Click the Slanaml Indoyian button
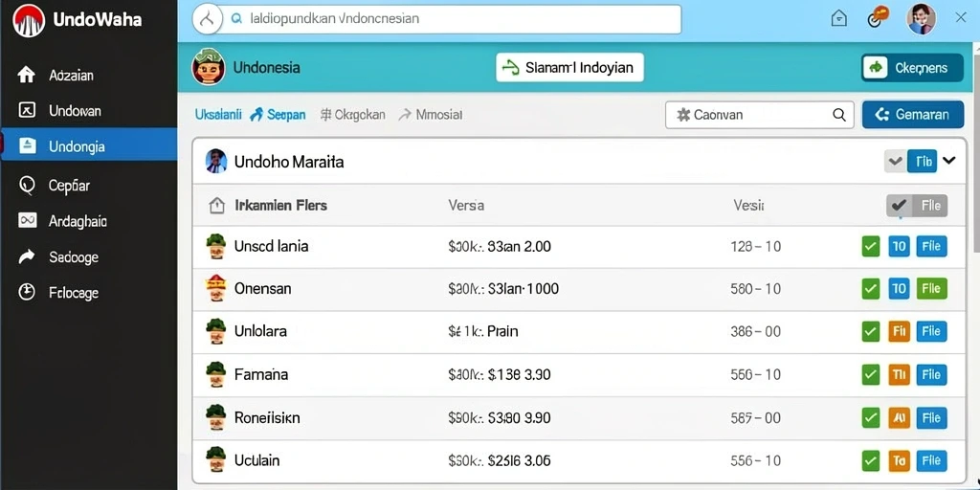 click(569, 68)
